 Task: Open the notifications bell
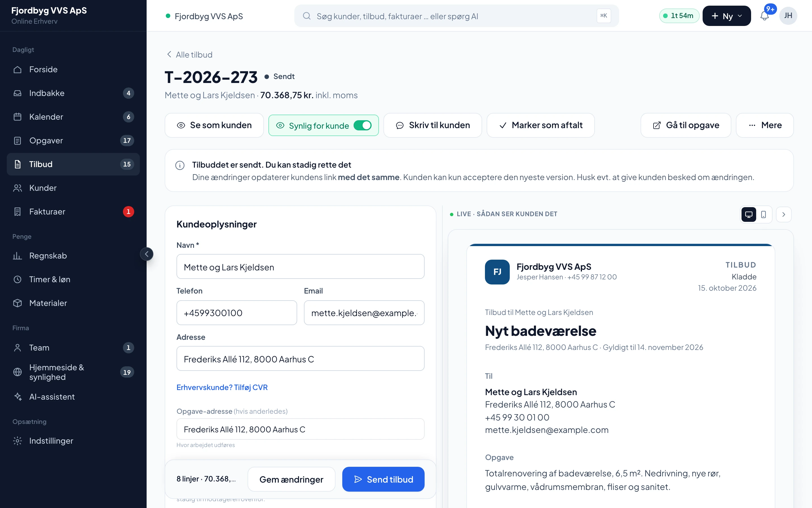[x=764, y=16]
